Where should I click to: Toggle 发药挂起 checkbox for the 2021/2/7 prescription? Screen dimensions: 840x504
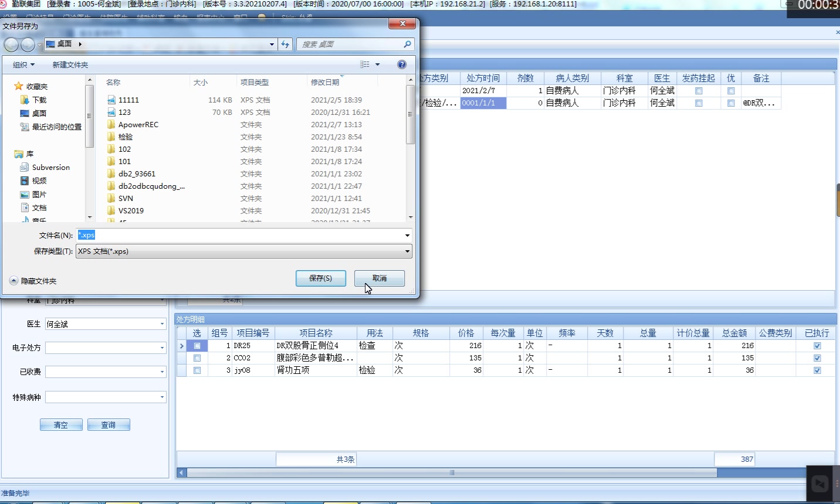pos(699,91)
